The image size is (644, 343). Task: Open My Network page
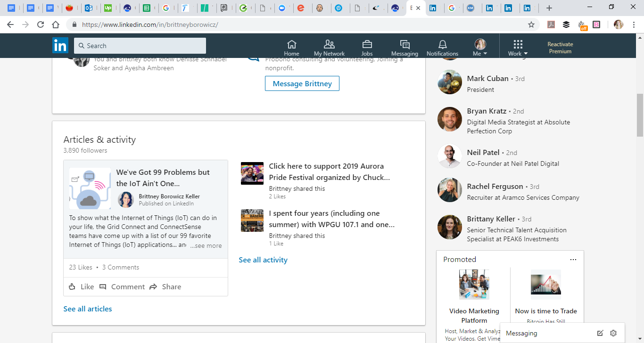pyautogui.click(x=329, y=48)
